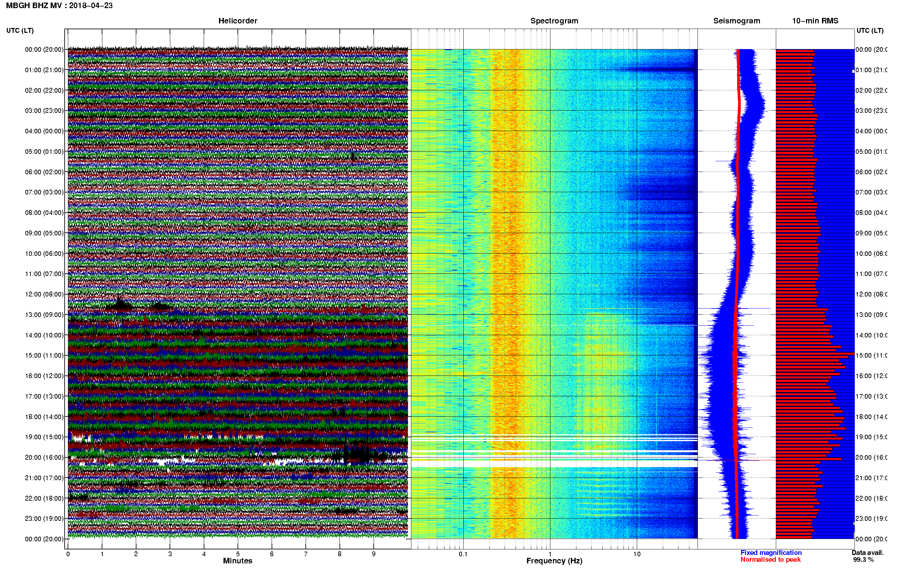Click the '08:00 (04:00)' left time label
The height and width of the screenshot is (578, 924).
tap(44, 213)
